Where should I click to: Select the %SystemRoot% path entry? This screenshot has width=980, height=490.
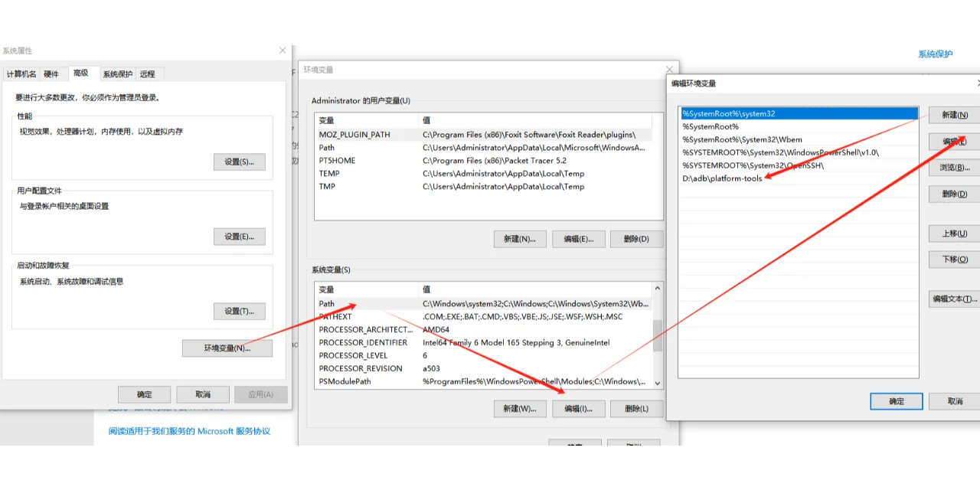[799, 127]
